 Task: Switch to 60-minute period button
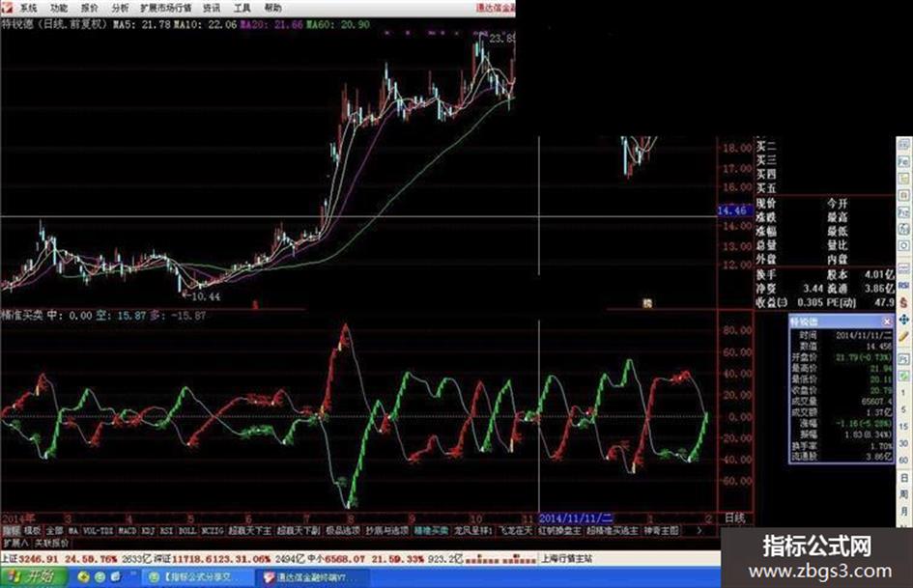click(x=903, y=460)
